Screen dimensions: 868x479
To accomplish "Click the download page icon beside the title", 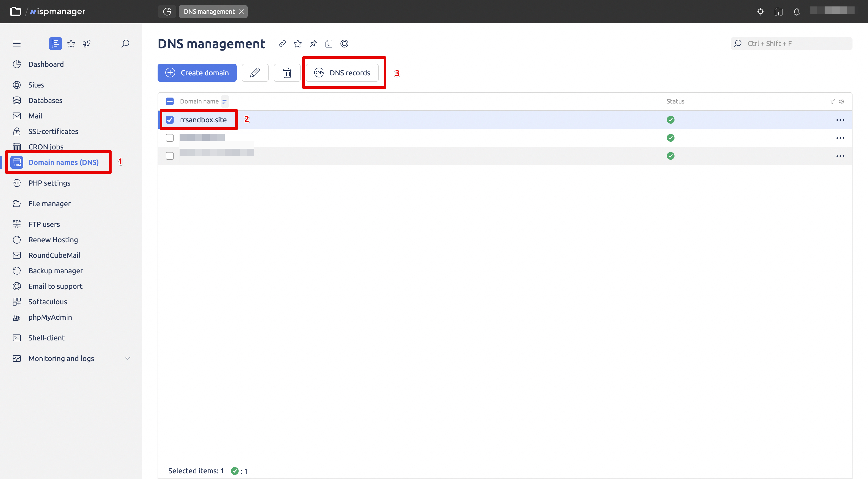I will point(329,43).
